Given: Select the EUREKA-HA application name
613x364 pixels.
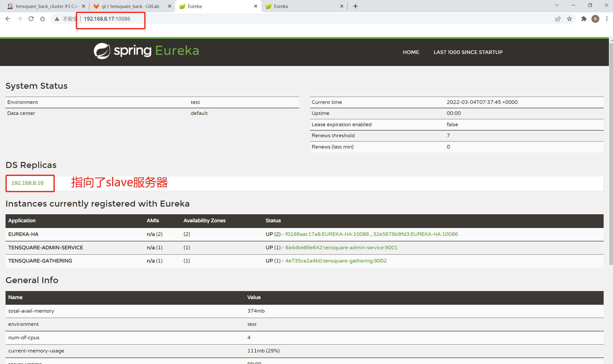Looking at the screenshot, I should pos(23,234).
